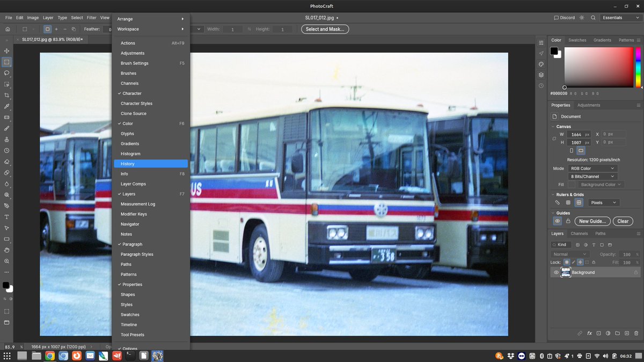Select the Lasso tool
The image size is (644, 362).
point(7,73)
